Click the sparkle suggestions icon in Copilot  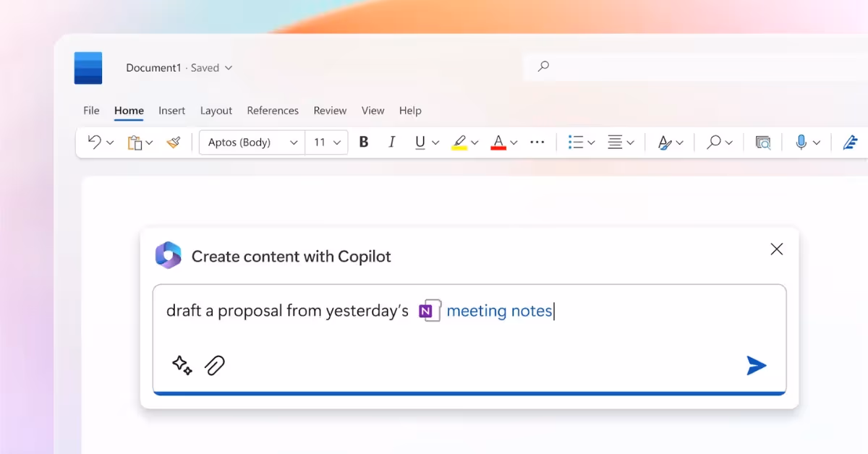coord(182,366)
